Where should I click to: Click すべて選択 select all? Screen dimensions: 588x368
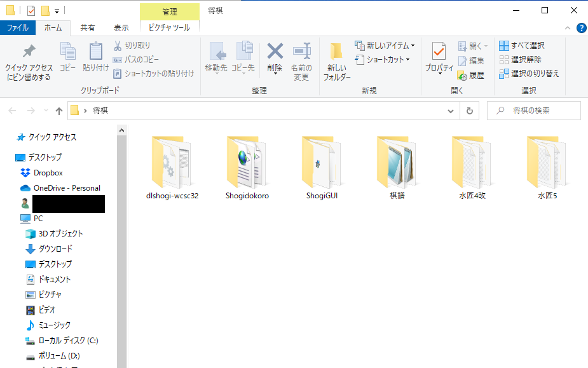coord(522,45)
